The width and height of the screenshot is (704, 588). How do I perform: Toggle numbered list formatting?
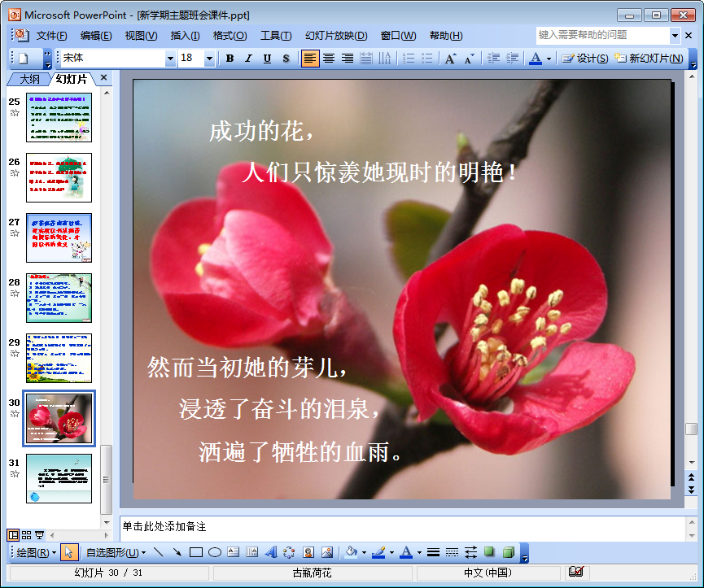(x=409, y=59)
